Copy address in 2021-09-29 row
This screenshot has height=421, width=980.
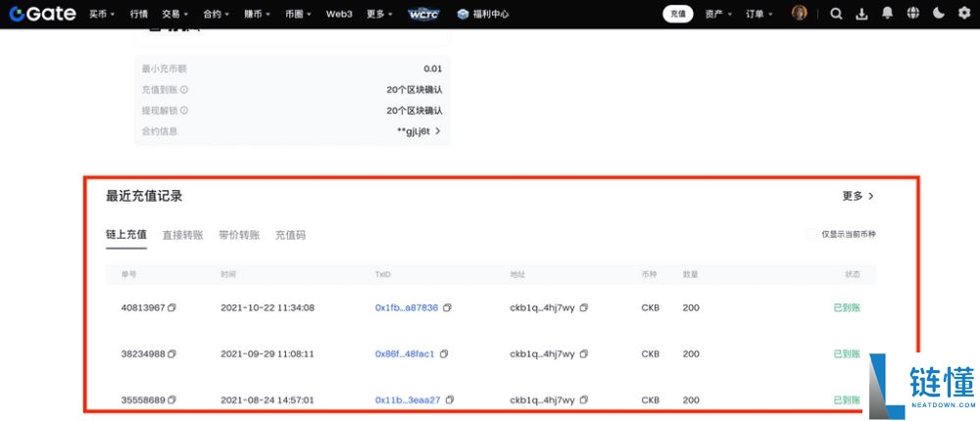tap(584, 353)
